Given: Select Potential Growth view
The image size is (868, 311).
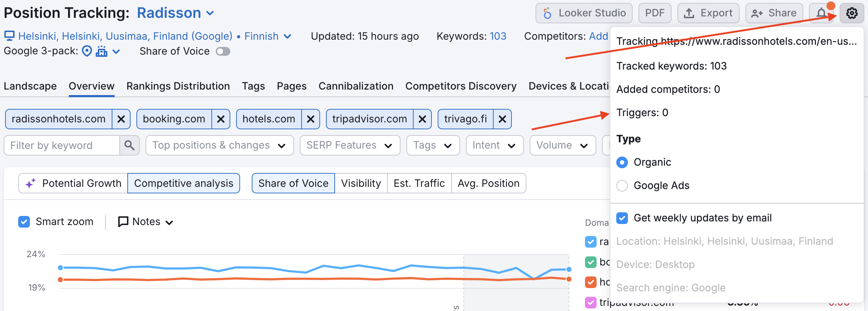Looking at the screenshot, I should 73,183.
